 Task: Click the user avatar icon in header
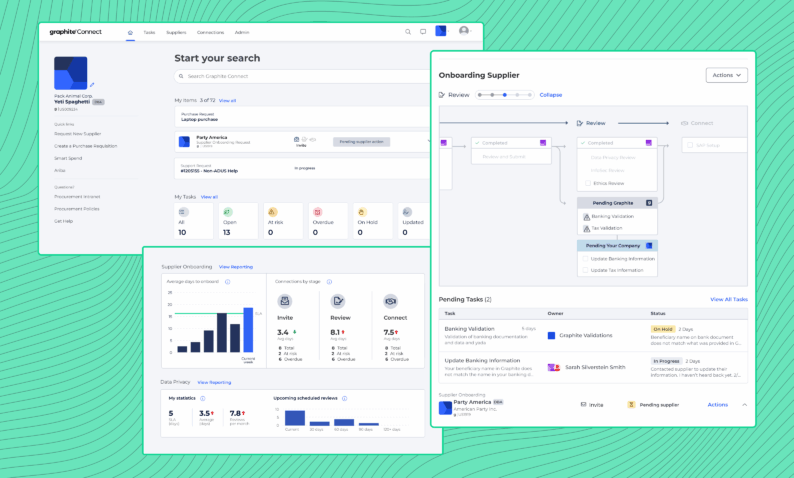(464, 31)
